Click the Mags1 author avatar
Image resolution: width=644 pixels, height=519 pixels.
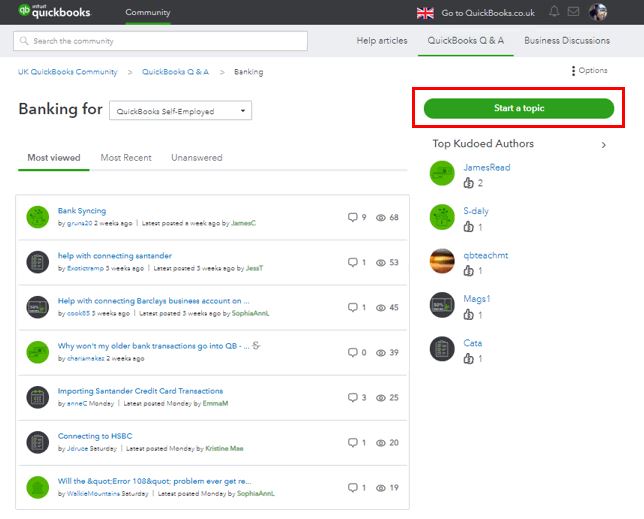click(x=442, y=305)
